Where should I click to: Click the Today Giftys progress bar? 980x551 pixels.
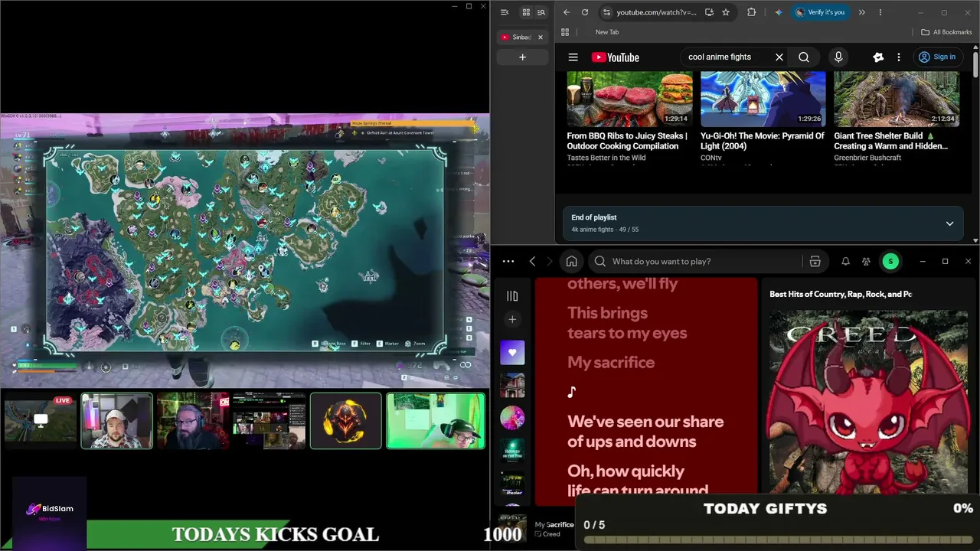coord(778,540)
